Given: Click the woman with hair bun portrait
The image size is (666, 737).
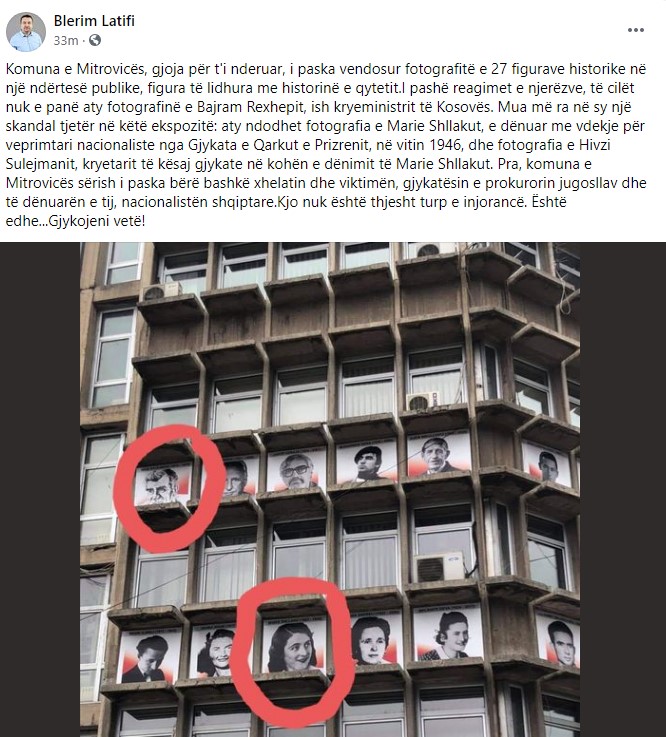Looking at the screenshot, I should pyautogui.click(x=448, y=633).
